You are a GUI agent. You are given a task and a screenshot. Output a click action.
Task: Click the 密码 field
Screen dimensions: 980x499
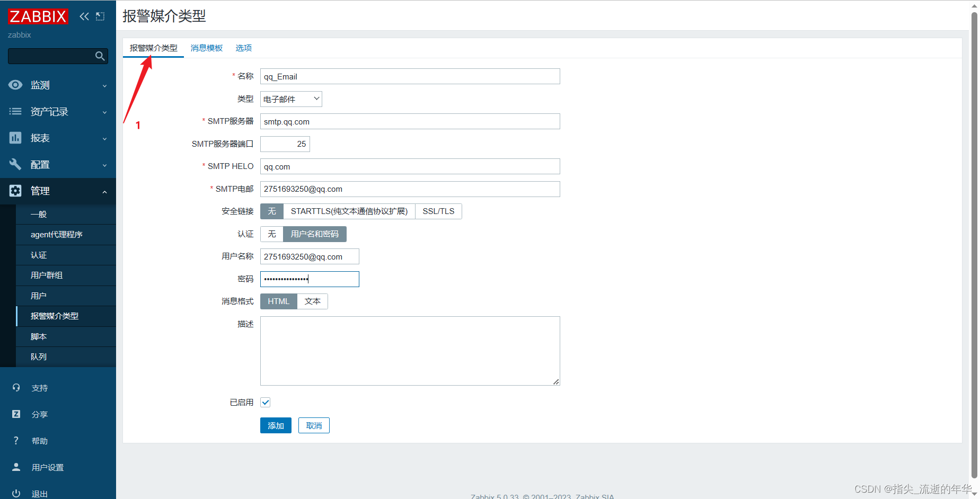coord(310,279)
